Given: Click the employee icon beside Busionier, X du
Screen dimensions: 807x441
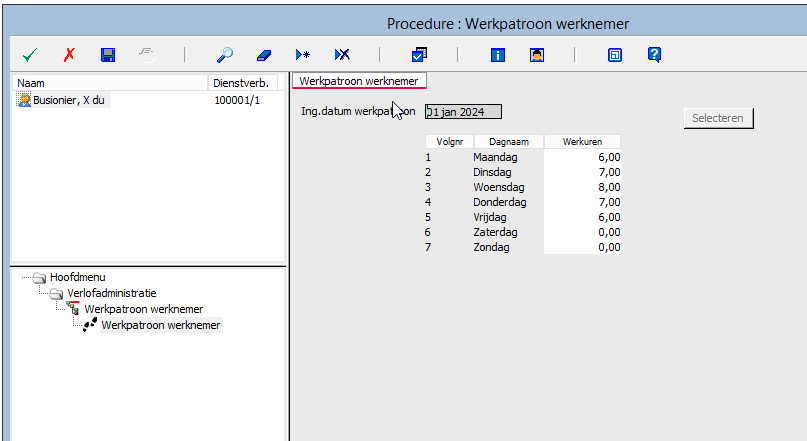Looking at the screenshot, I should coord(24,100).
